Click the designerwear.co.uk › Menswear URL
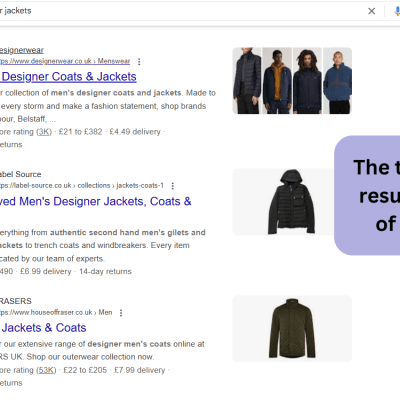The width and height of the screenshot is (400, 400). point(65,61)
